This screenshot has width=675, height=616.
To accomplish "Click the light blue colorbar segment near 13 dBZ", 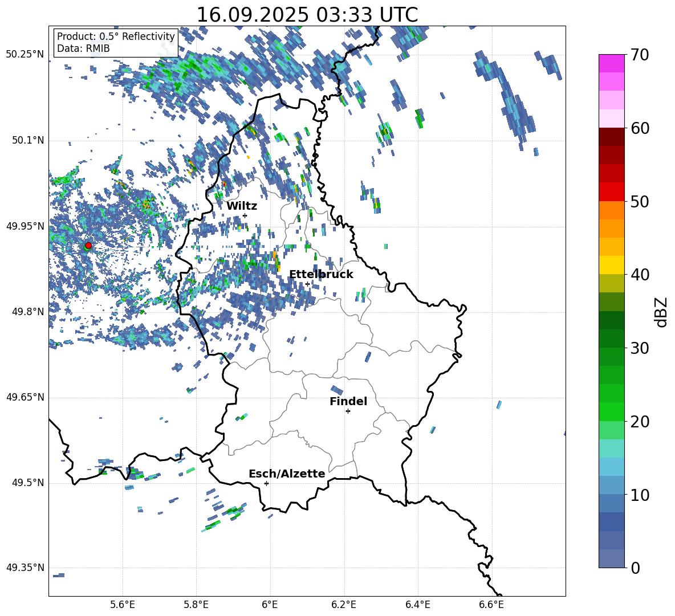I will (612, 467).
